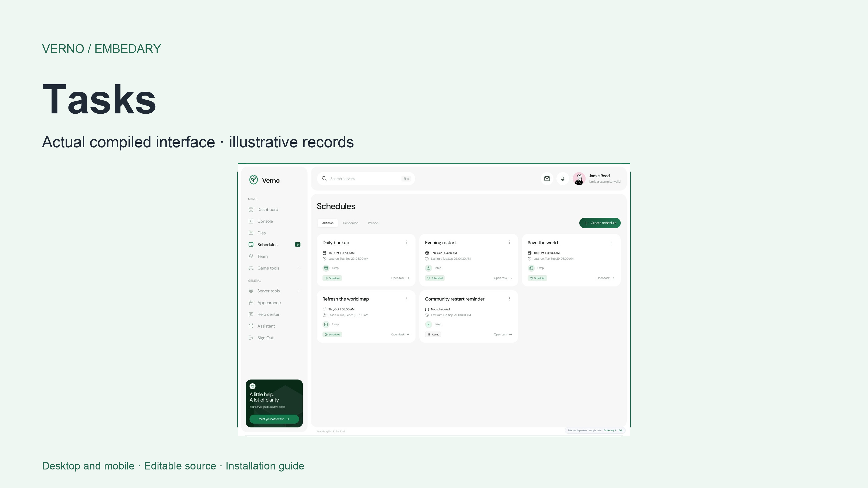Click the Team people icon in sidebar
This screenshot has height=488, width=868.
click(x=251, y=256)
